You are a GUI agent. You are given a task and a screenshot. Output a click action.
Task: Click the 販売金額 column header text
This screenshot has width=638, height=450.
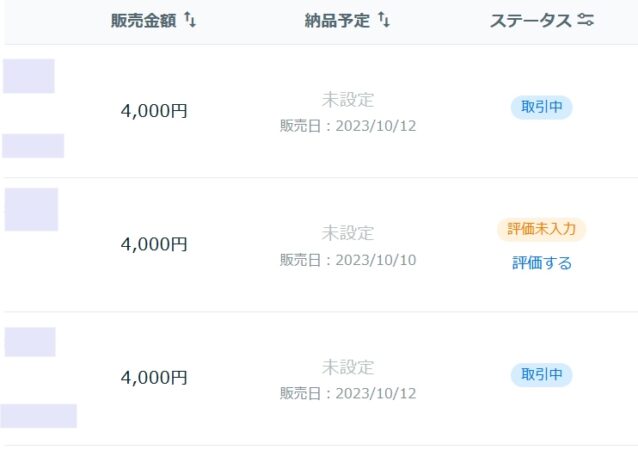(143, 21)
